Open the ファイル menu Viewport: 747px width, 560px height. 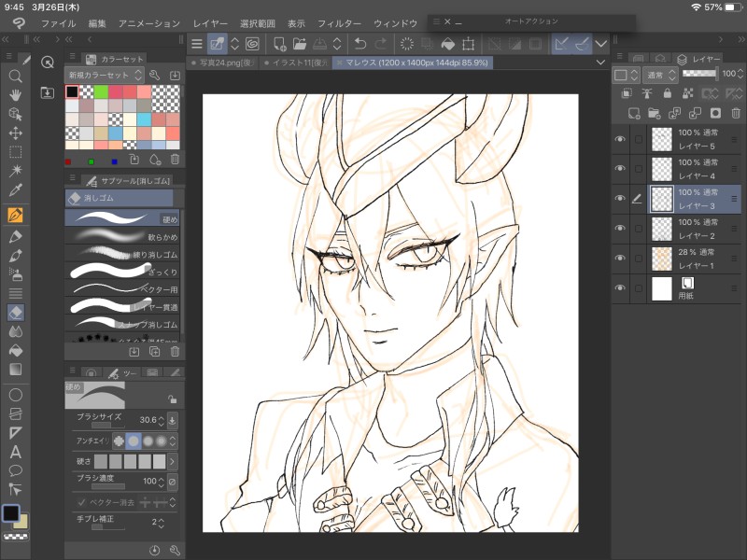[x=58, y=23]
